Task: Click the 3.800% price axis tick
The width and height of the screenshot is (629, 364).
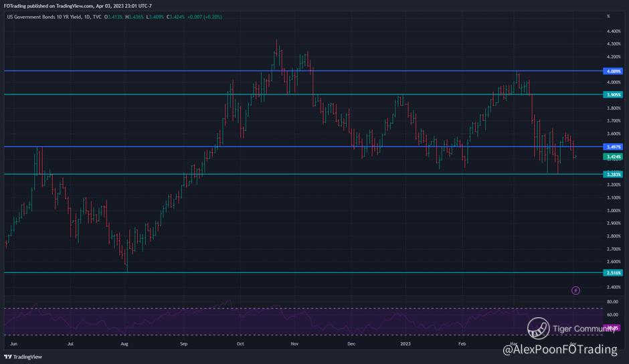Action: click(614, 108)
